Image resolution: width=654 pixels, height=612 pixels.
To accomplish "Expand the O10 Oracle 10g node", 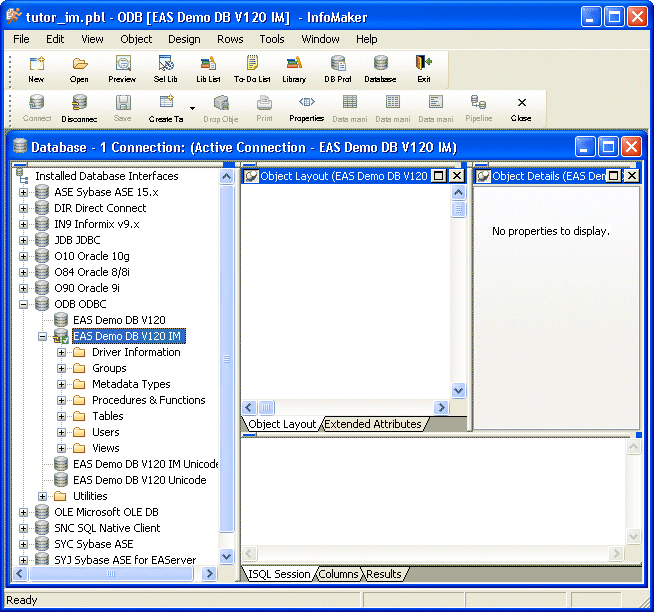I will [x=23, y=256].
